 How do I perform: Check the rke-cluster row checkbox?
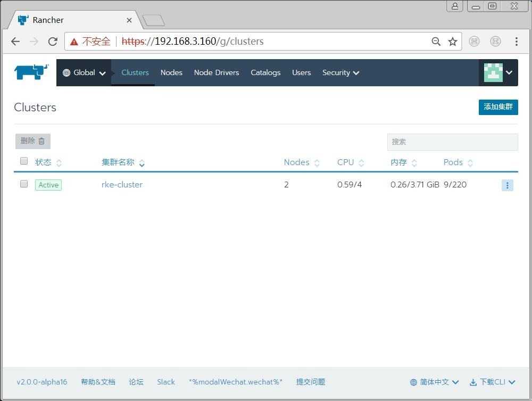24,184
